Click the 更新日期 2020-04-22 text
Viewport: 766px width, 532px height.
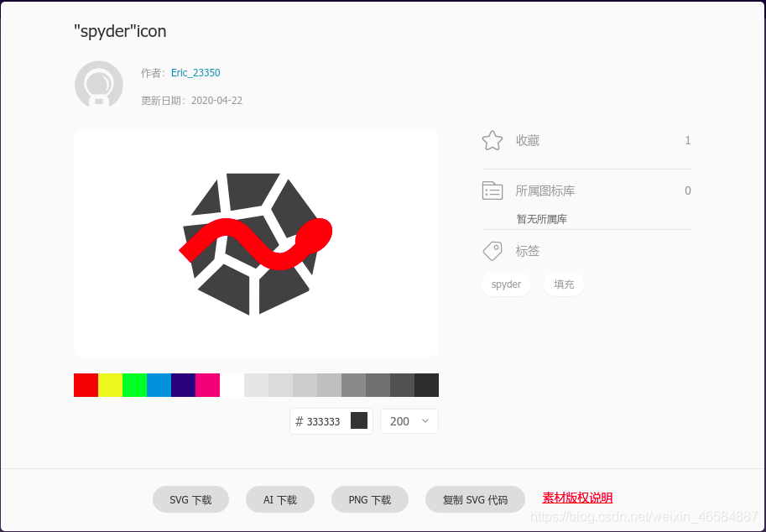[x=191, y=101]
